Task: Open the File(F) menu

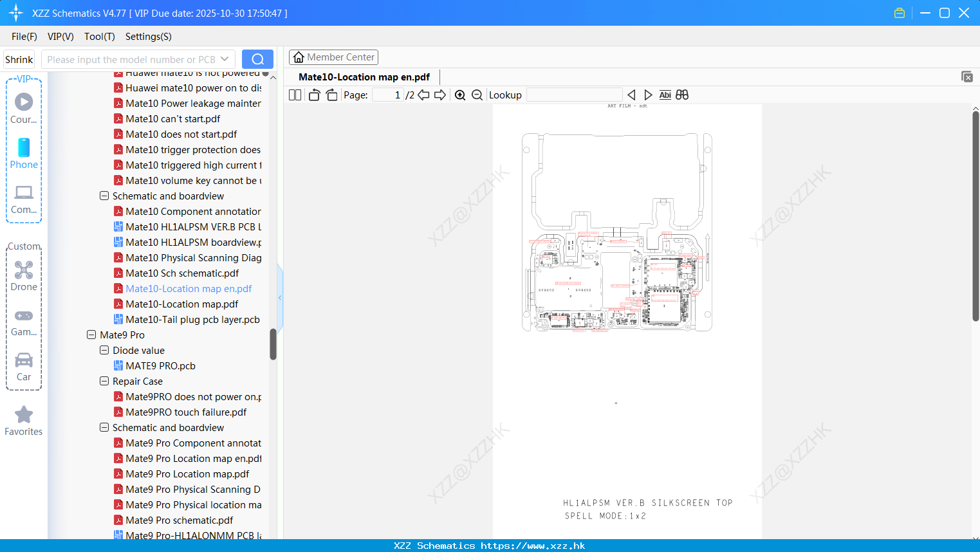Action: (24, 37)
